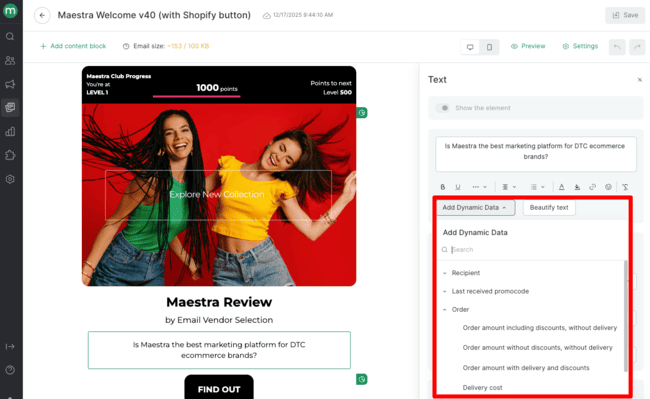This screenshot has width=650, height=399.
Task: Click the dynamic data Search field
Action: coord(533,249)
